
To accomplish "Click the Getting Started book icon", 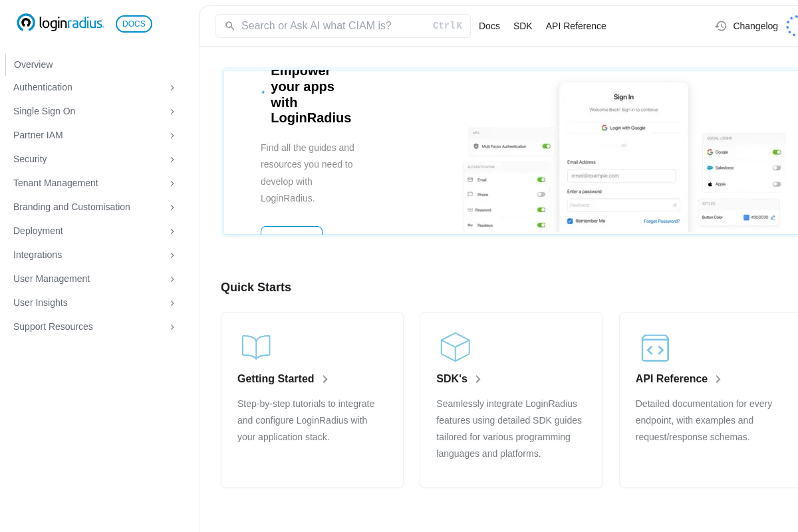I will (x=256, y=347).
